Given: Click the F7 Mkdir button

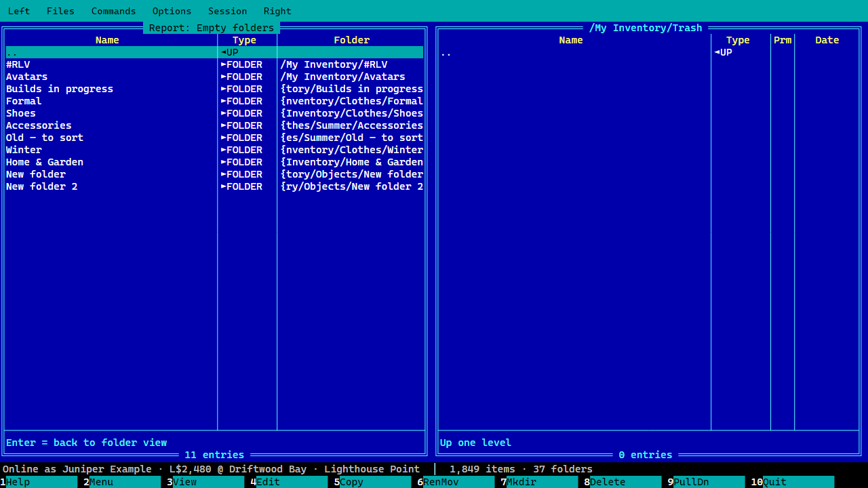Looking at the screenshot, I should pos(539,482).
